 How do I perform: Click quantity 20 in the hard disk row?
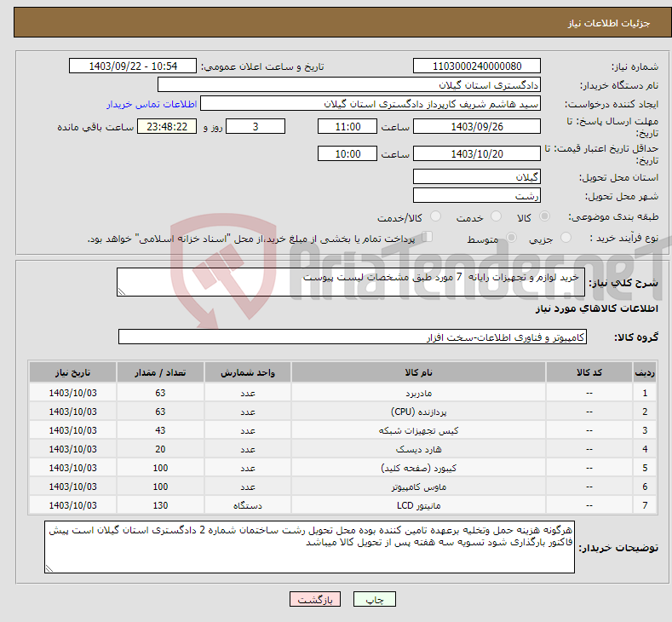[160, 449]
